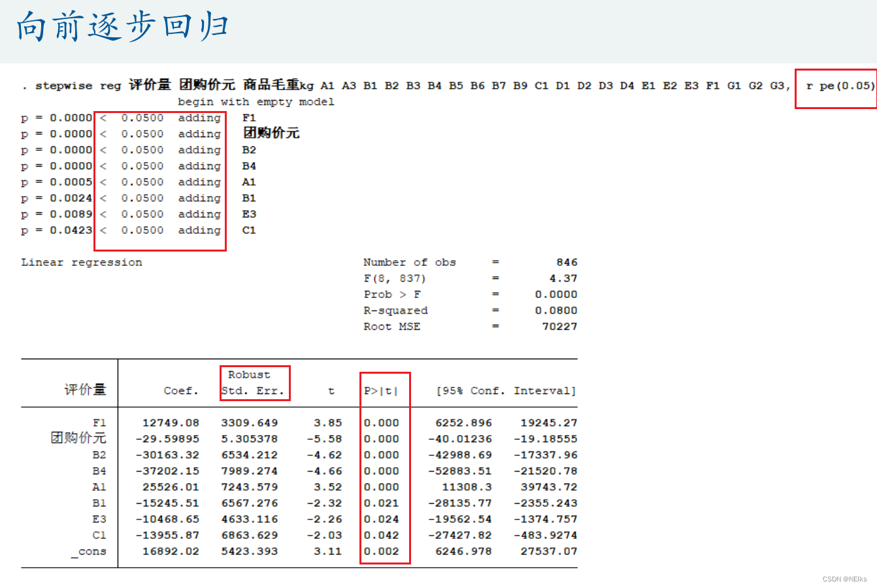Select A1 coefficient 25526.01
Screen dimensions: 877x588
[x=171, y=487]
